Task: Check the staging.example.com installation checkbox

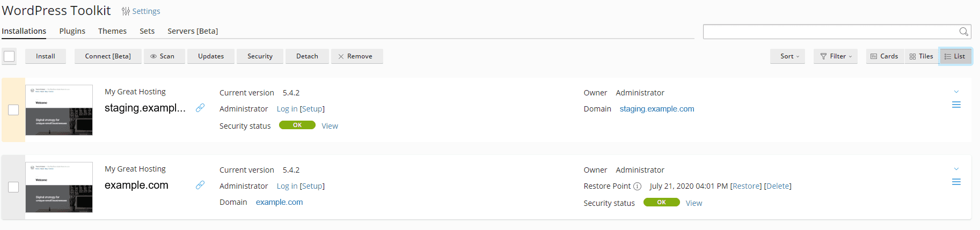Action: [13, 110]
